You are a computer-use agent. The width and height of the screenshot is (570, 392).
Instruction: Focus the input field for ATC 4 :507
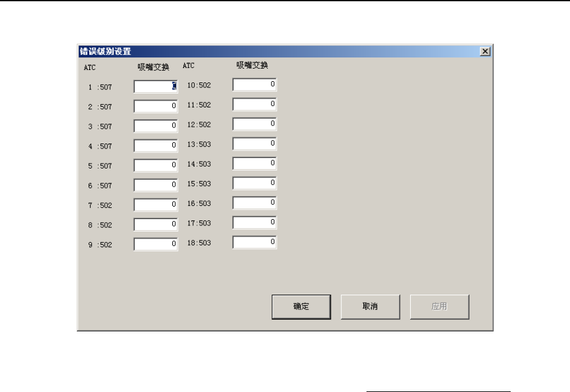[x=155, y=145]
